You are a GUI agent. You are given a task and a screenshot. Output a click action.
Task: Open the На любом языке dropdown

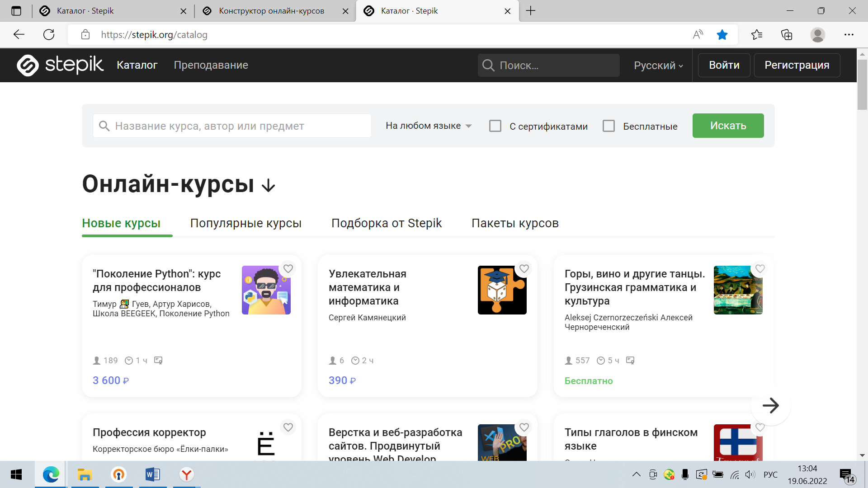point(428,126)
